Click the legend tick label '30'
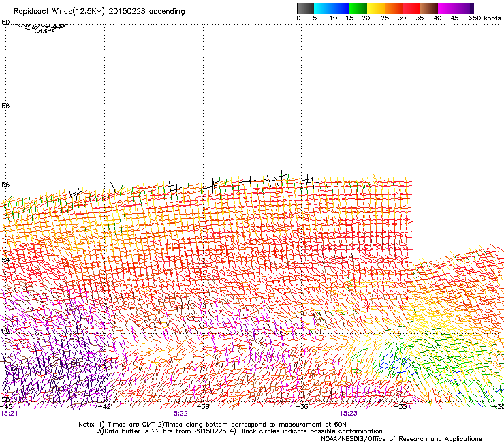Image resolution: width=504 pixels, height=443 pixels. (402, 18)
